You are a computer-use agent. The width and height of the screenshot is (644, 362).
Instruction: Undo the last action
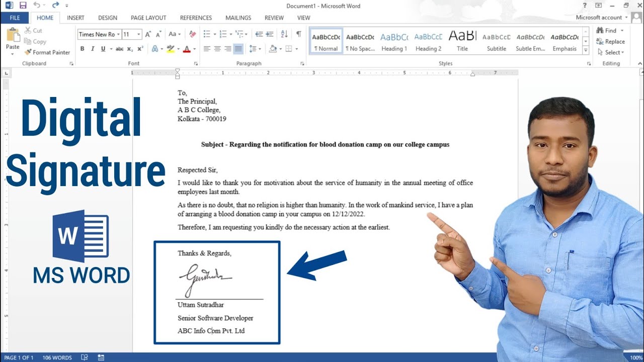pos(37,6)
